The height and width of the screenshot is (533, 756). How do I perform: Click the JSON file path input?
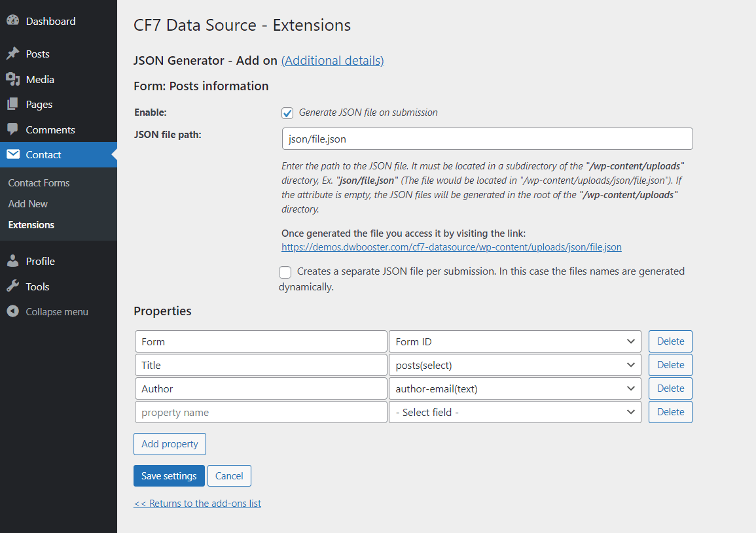point(487,139)
